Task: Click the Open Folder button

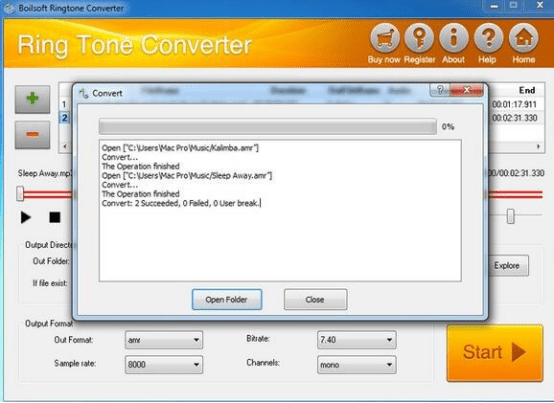Action: [227, 300]
